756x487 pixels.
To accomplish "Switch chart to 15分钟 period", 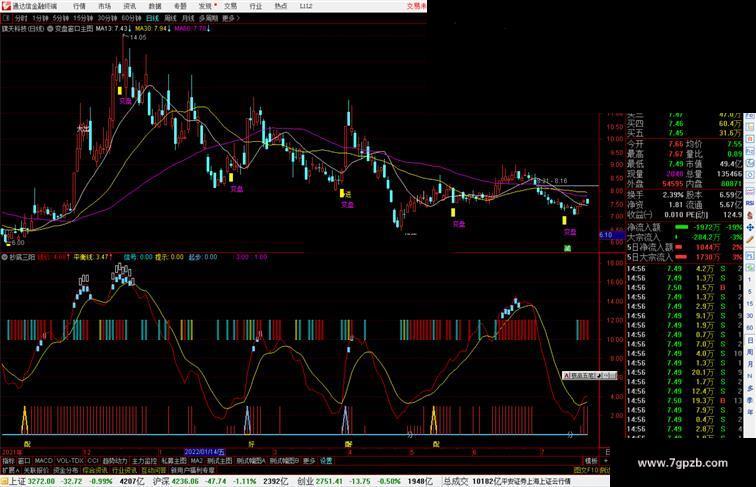I will point(83,18).
